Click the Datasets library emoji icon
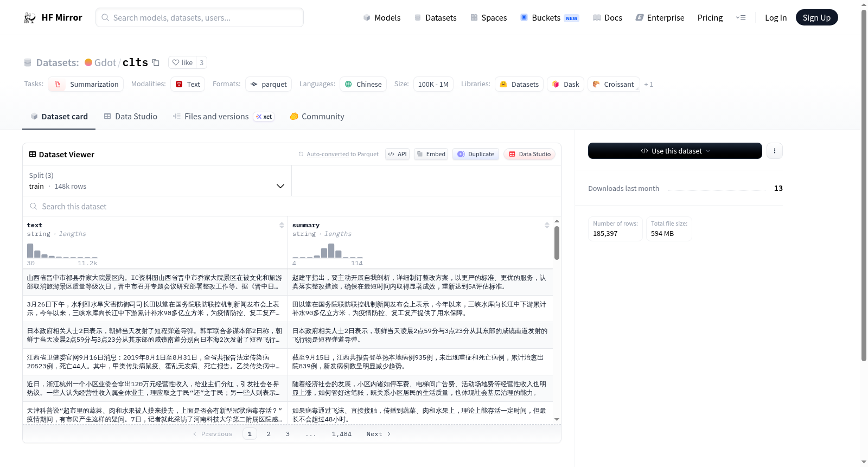This screenshot has width=868, height=467. pos(503,84)
